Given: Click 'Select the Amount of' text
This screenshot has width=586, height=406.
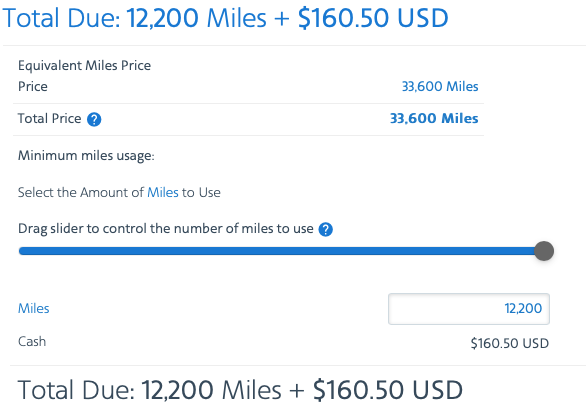Looking at the screenshot, I should click(x=81, y=193).
